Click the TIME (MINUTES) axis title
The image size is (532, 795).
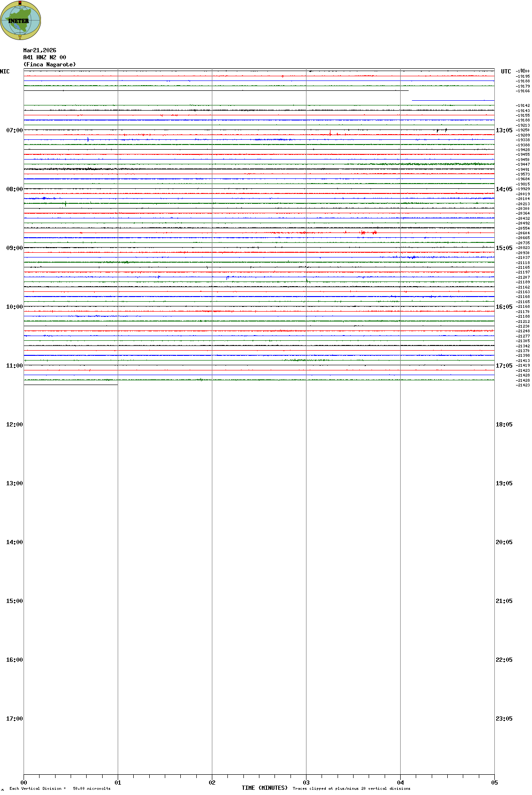[x=265, y=788]
